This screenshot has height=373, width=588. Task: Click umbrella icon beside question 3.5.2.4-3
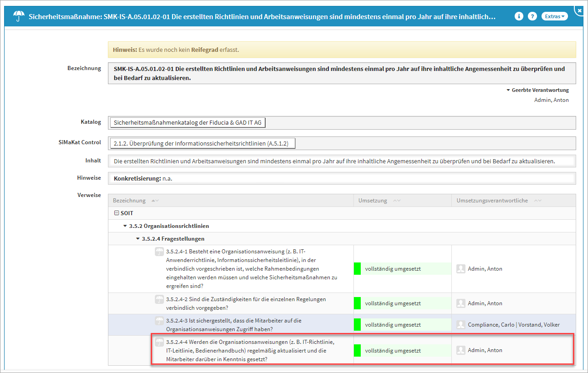click(x=159, y=321)
